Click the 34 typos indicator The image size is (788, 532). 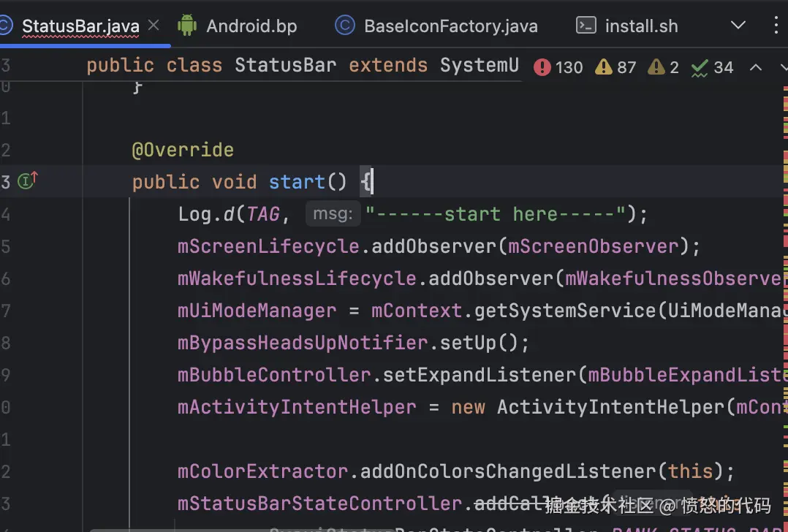(712, 66)
